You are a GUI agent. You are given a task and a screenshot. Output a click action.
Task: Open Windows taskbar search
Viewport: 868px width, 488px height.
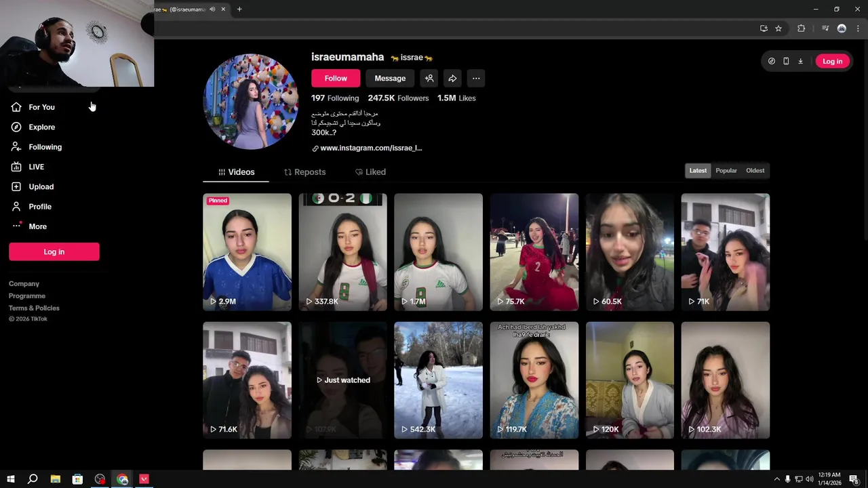point(33,479)
